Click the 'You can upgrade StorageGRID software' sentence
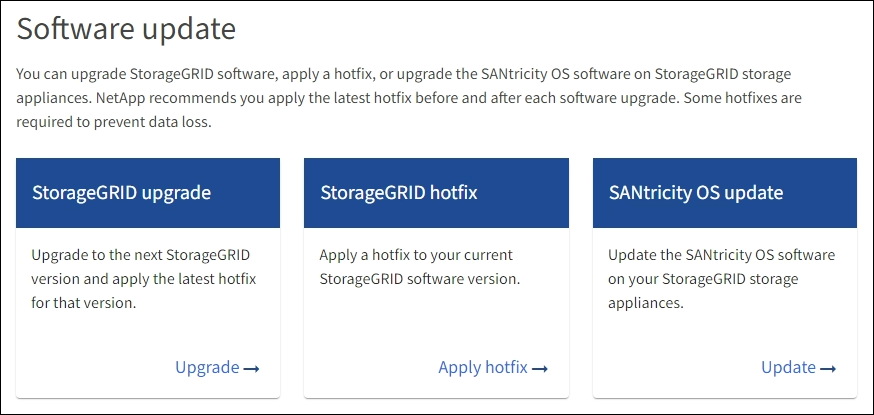This screenshot has width=874, height=415. [200, 75]
